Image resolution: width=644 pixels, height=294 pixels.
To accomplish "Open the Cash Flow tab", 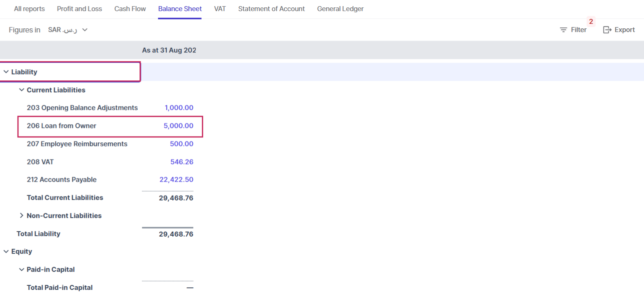I will point(130,9).
